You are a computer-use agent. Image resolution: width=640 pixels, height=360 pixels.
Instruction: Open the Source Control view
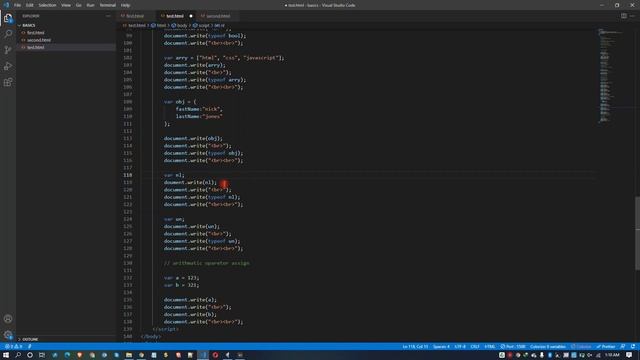(x=8, y=50)
